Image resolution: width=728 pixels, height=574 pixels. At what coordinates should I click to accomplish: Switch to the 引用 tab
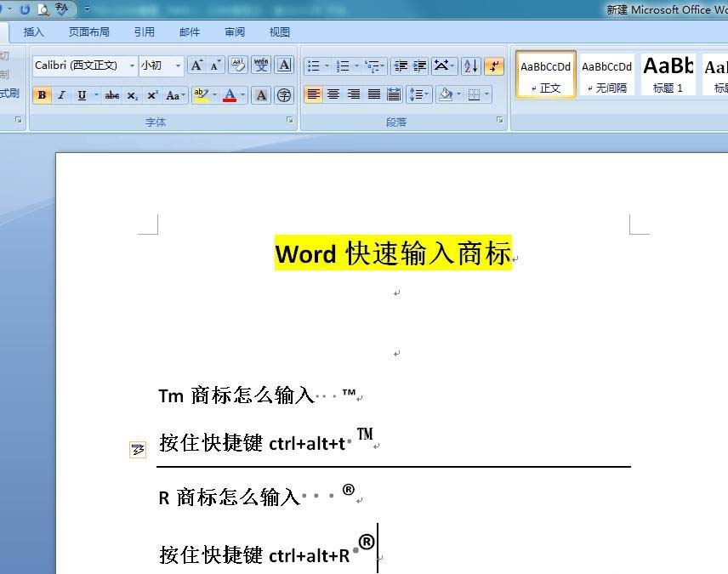[144, 32]
